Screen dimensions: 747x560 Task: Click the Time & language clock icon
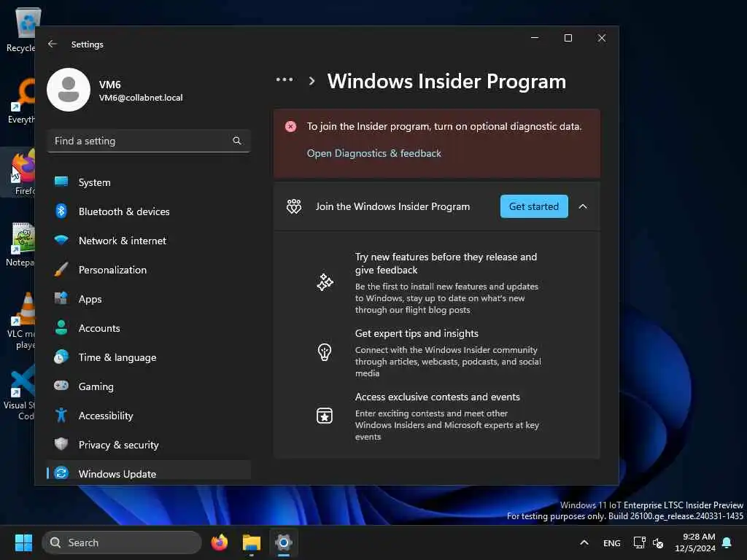61,357
